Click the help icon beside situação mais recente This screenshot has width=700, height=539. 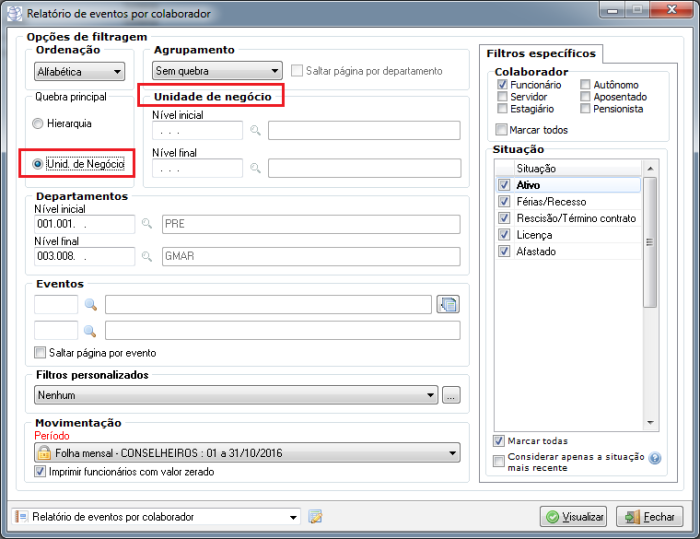[x=655, y=459]
